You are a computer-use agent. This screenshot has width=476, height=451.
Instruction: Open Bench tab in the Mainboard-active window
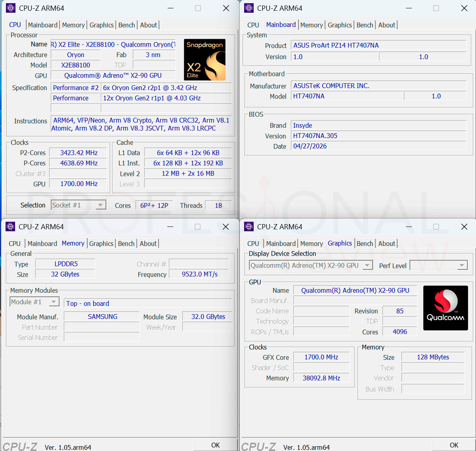click(365, 25)
